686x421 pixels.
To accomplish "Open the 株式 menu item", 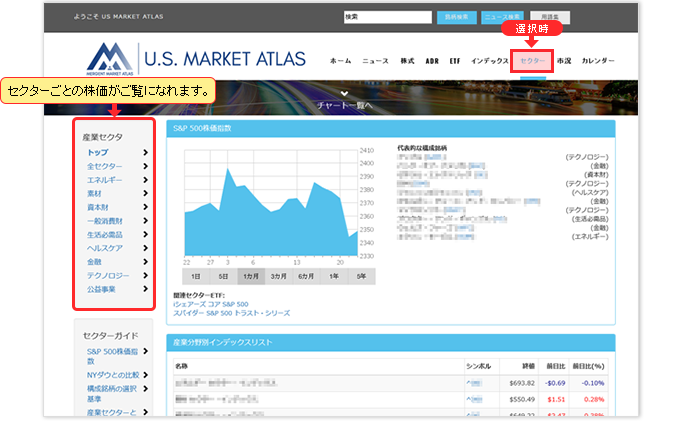I will tap(407, 61).
